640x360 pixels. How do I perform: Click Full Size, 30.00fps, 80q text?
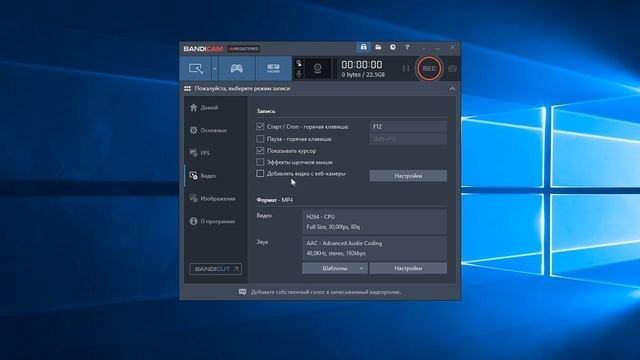333,227
